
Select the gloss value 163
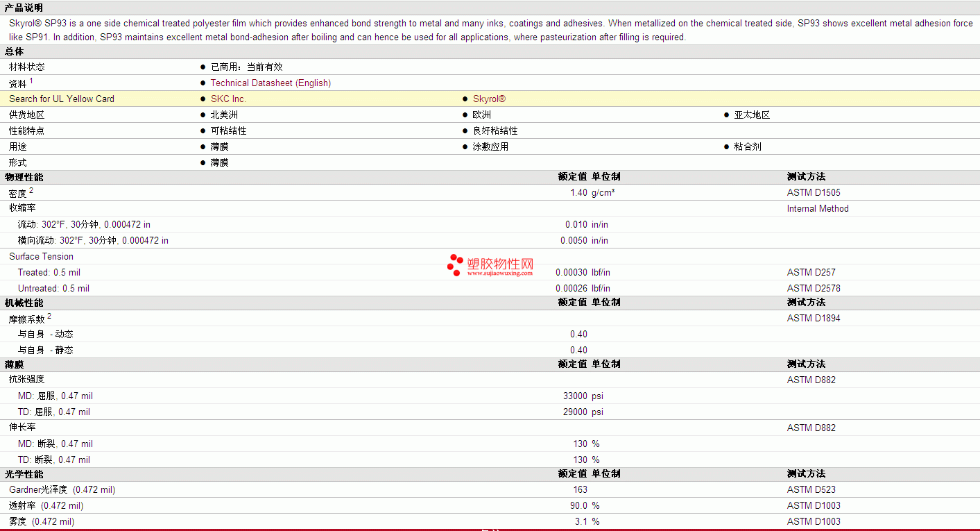(580, 489)
